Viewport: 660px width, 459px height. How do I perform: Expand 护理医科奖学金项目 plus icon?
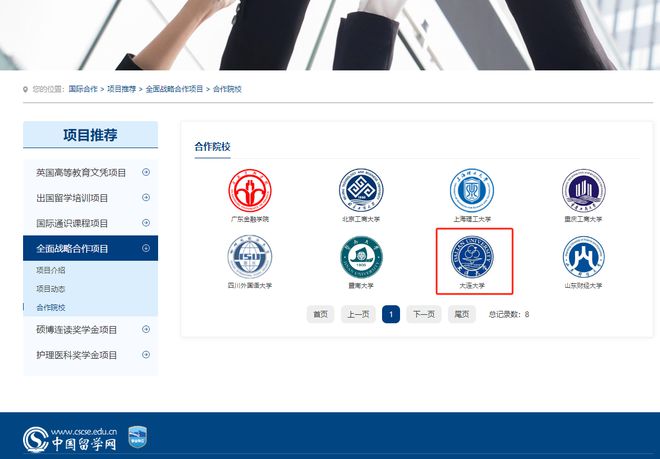coord(146,355)
